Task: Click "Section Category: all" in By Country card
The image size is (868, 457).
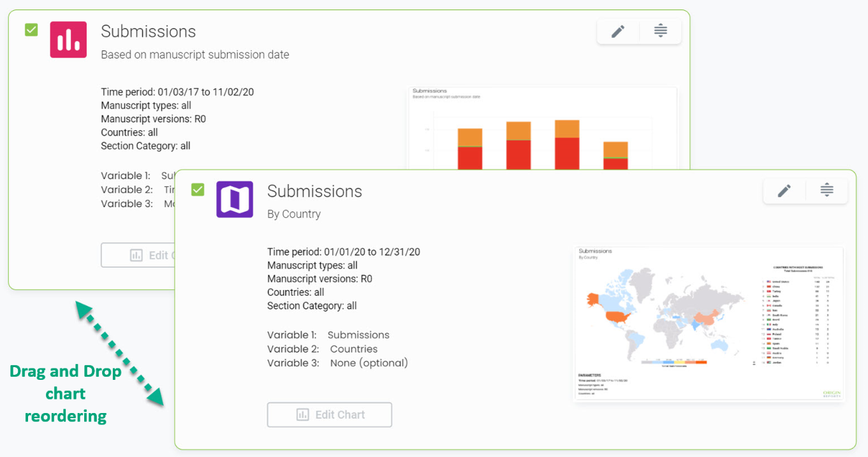Action: pyautogui.click(x=312, y=306)
